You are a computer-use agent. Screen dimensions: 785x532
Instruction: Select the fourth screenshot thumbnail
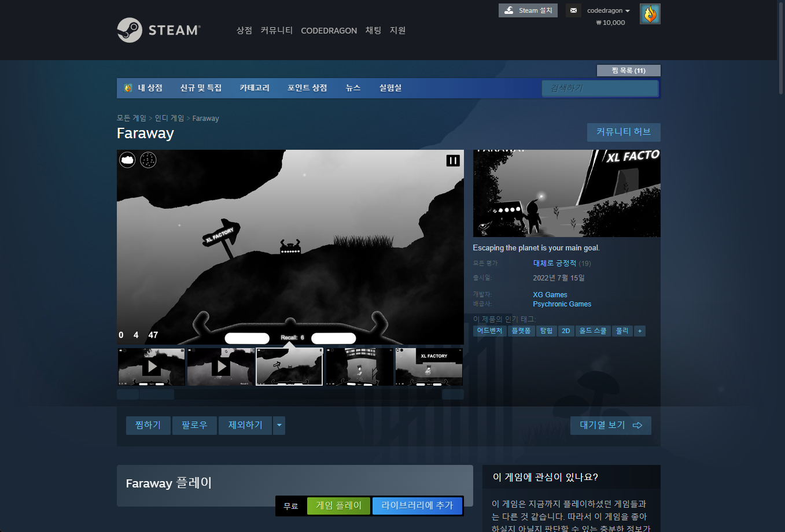click(x=359, y=367)
